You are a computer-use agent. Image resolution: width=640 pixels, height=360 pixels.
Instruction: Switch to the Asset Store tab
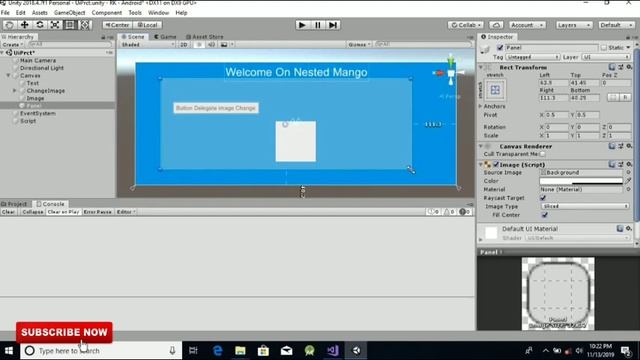pyautogui.click(x=205, y=37)
